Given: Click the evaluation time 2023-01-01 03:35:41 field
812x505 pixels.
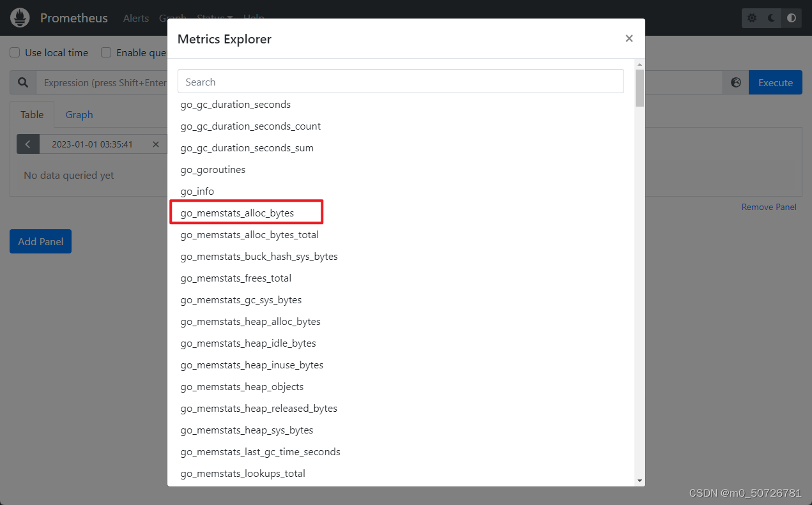Looking at the screenshot, I should click(93, 144).
